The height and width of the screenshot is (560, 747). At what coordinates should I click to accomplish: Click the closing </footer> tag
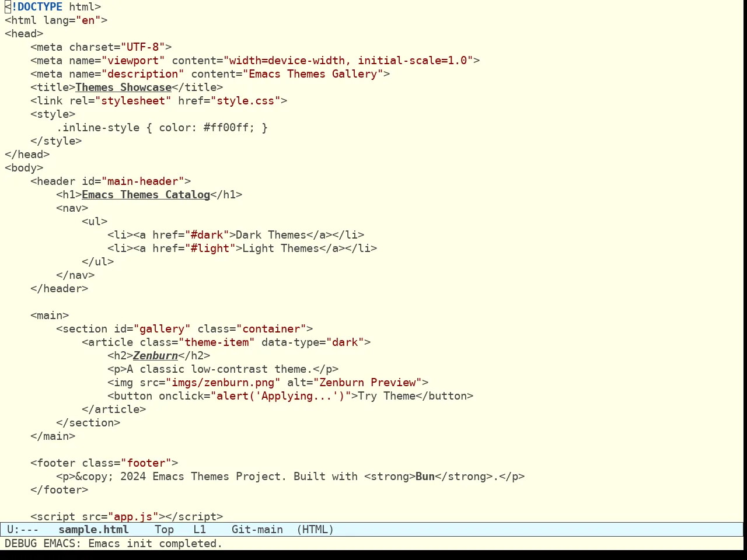pyautogui.click(x=59, y=490)
